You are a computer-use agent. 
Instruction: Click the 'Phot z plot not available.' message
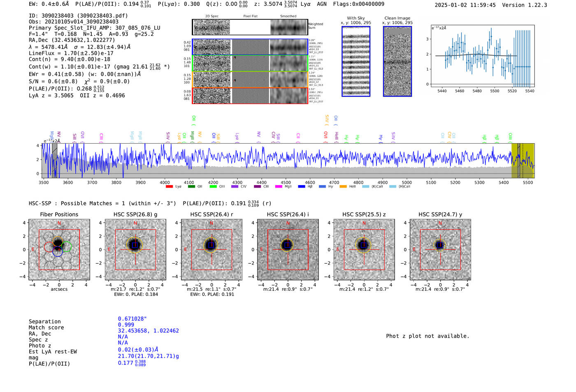point(427,336)
